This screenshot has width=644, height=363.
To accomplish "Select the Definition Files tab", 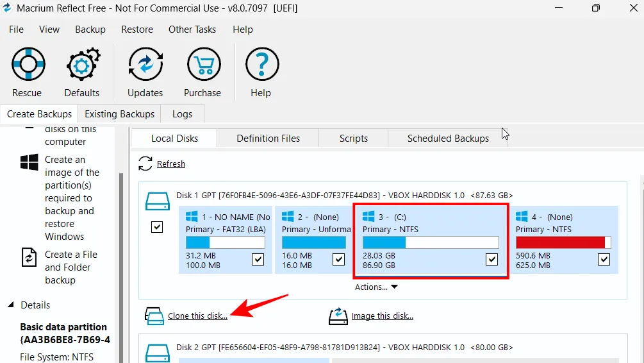I will [x=268, y=139].
